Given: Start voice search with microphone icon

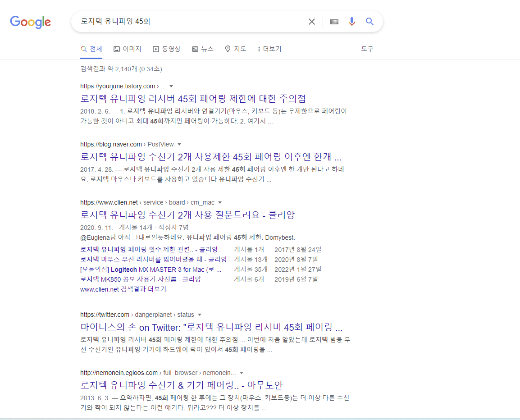Looking at the screenshot, I should 352,22.
